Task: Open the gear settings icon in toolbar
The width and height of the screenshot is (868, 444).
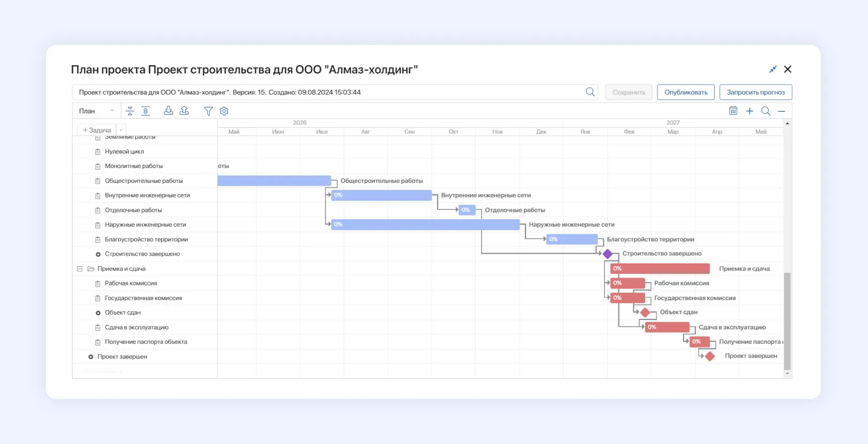Action: [x=224, y=111]
